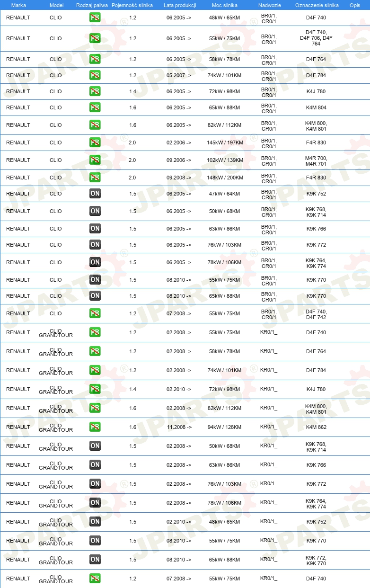Viewport: 370px width, 588px height.
Task: Click the BR0/1, CR0/1 body cell in the 47kW / 64KM row
Action: coord(269,194)
